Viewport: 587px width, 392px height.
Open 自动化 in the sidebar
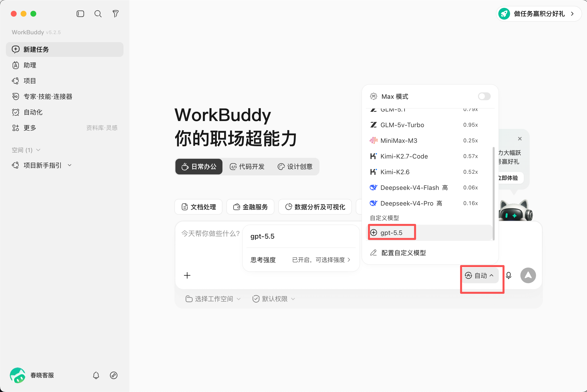coord(64,112)
